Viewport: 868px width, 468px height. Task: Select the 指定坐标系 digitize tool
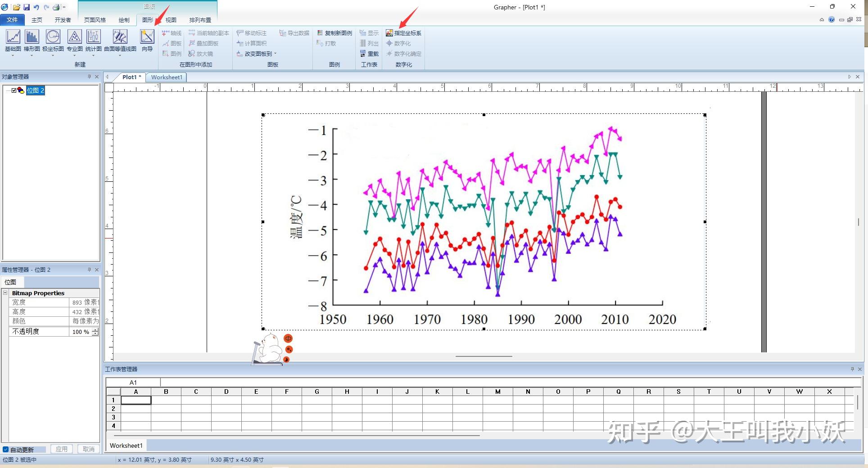pyautogui.click(x=404, y=32)
